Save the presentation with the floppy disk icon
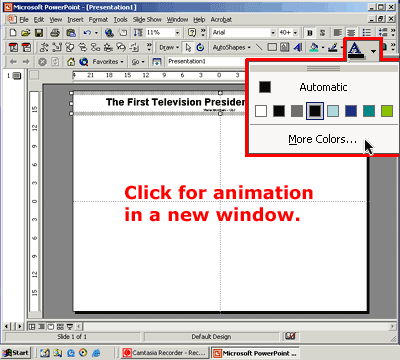This screenshot has height=360, width=400. click(39, 33)
